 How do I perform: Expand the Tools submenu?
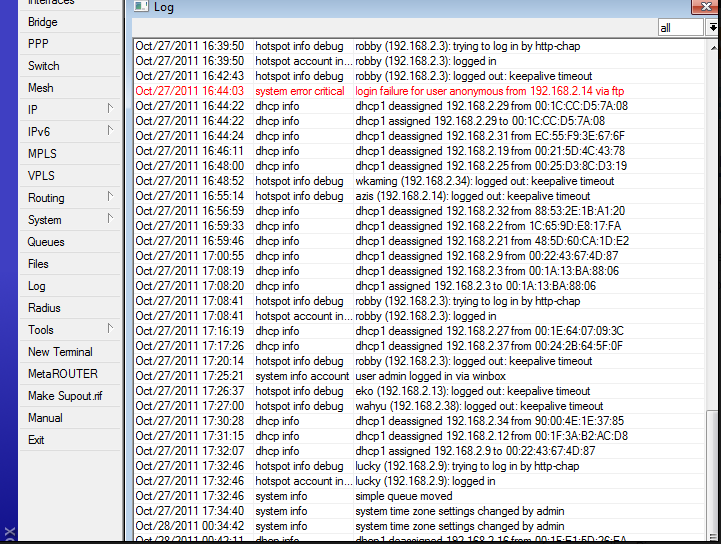110,329
